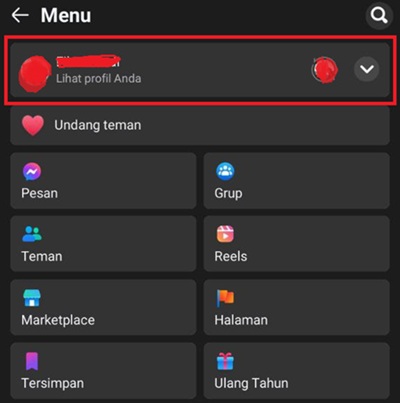The height and width of the screenshot is (403, 400).
Task: Tap the small secondary account avatar
Action: [325, 70]
